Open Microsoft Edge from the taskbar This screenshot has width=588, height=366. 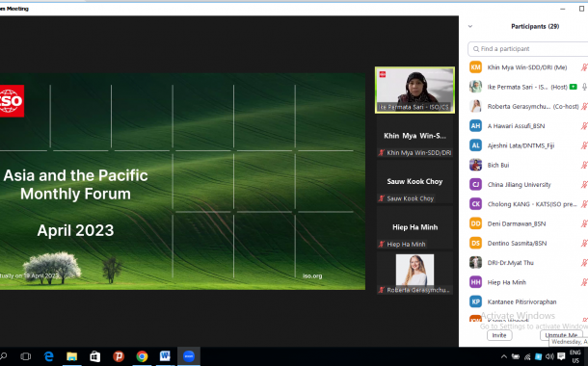click(49, 356)
